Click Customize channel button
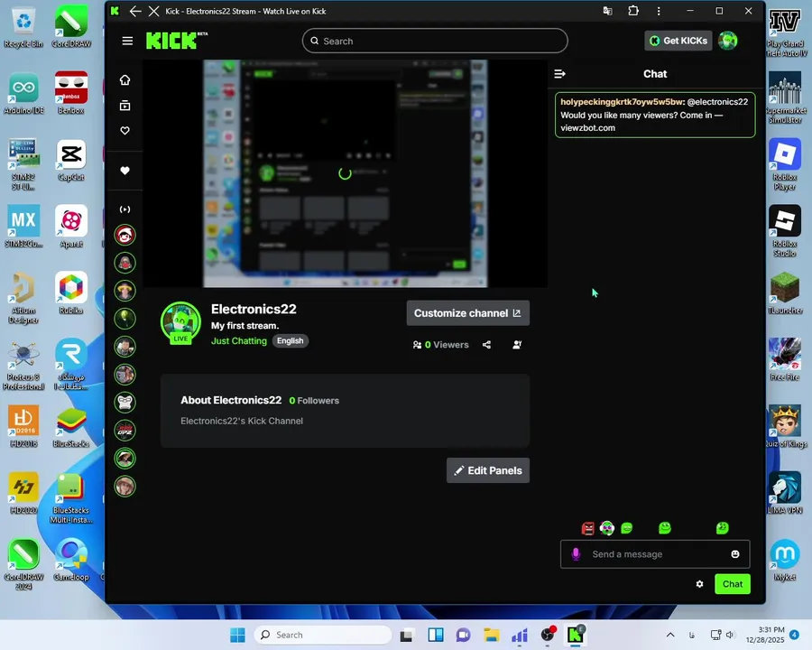Viewport: 812px width, 650px height. (x=467, y=313)
